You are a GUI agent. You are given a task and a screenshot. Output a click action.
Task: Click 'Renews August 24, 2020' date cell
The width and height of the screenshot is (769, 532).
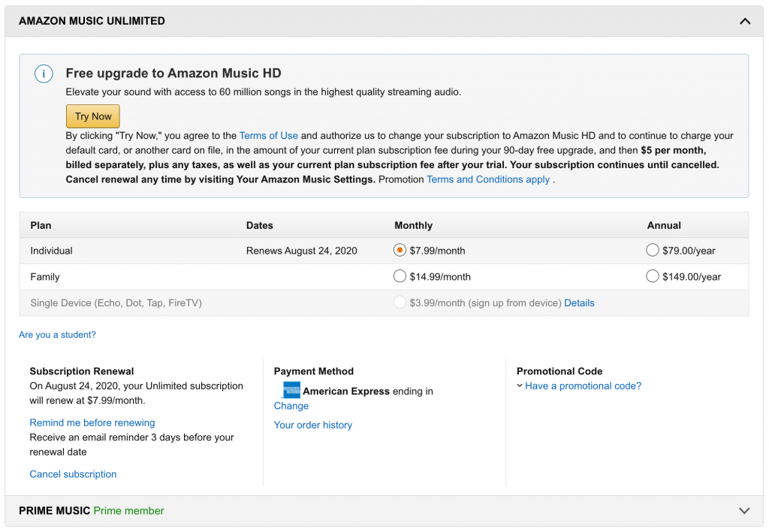[302, 251]
